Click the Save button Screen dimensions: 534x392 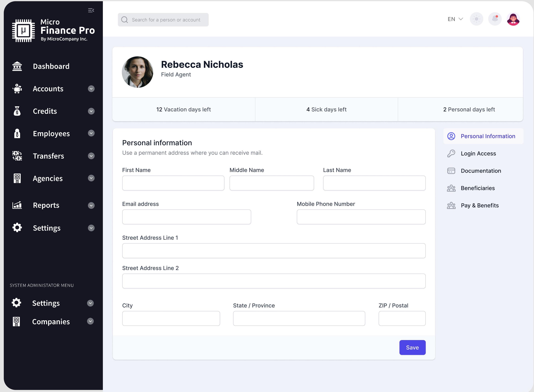[412, 347]
